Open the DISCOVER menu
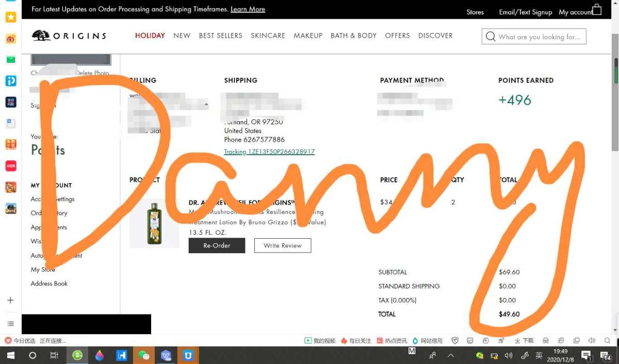 [435, 36]
